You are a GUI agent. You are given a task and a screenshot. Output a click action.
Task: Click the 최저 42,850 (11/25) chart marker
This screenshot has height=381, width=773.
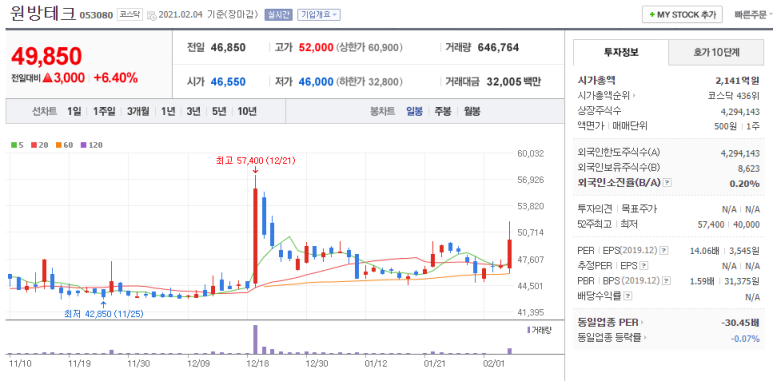[104, 313]
